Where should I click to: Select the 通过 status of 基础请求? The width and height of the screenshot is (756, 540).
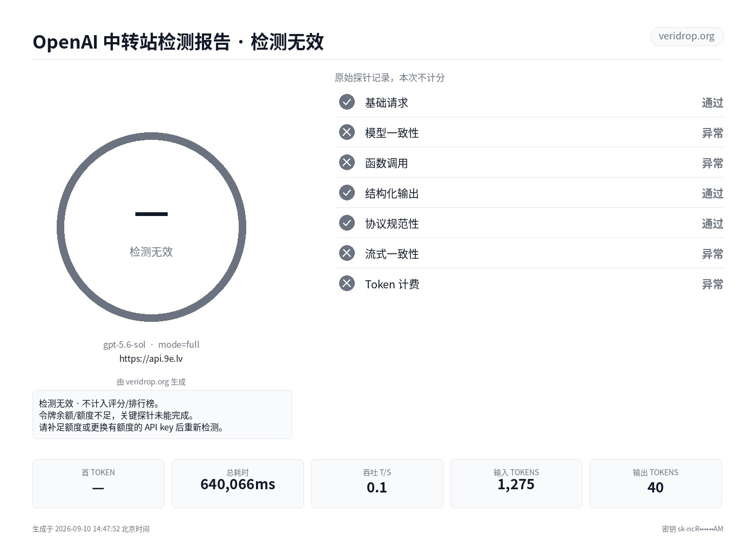[x=712, y=103]
